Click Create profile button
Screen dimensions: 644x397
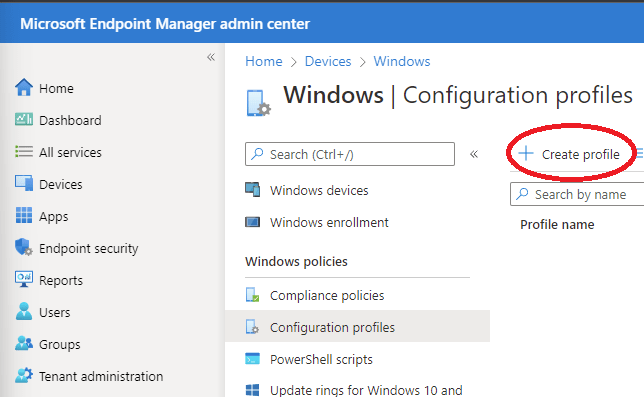(570, 154)
